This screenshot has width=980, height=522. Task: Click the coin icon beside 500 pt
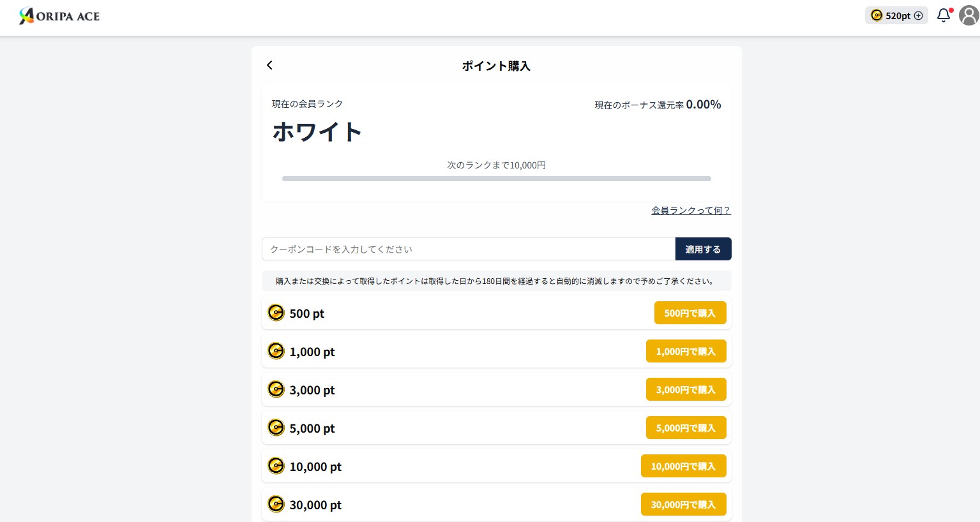click(276, 313)
